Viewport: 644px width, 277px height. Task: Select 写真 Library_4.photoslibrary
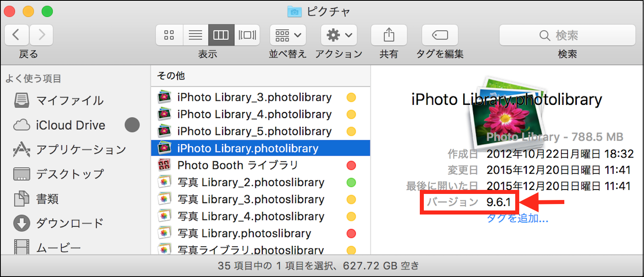(x=260, y=217)
